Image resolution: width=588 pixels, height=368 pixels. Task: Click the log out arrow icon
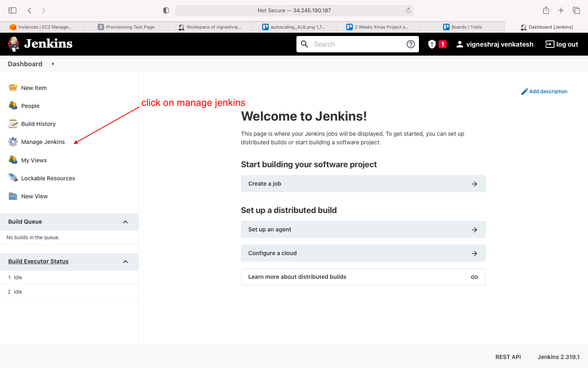point(550,44)
